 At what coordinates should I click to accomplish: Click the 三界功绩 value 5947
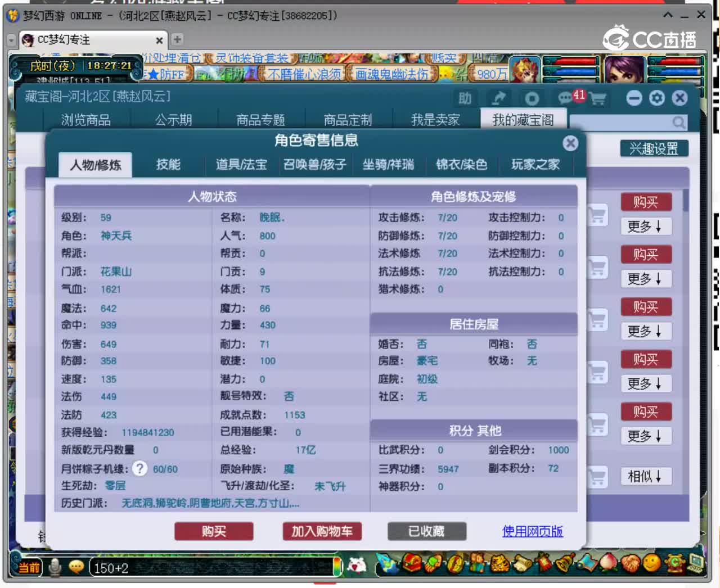(448, 469)
